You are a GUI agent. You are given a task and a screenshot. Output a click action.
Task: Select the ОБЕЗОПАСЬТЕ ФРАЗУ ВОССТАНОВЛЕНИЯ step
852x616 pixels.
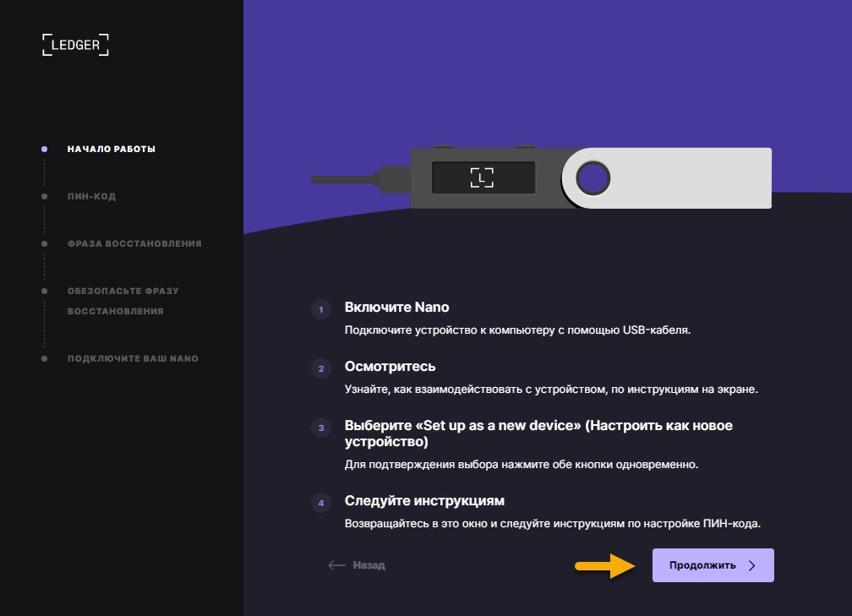click(123, 301)
